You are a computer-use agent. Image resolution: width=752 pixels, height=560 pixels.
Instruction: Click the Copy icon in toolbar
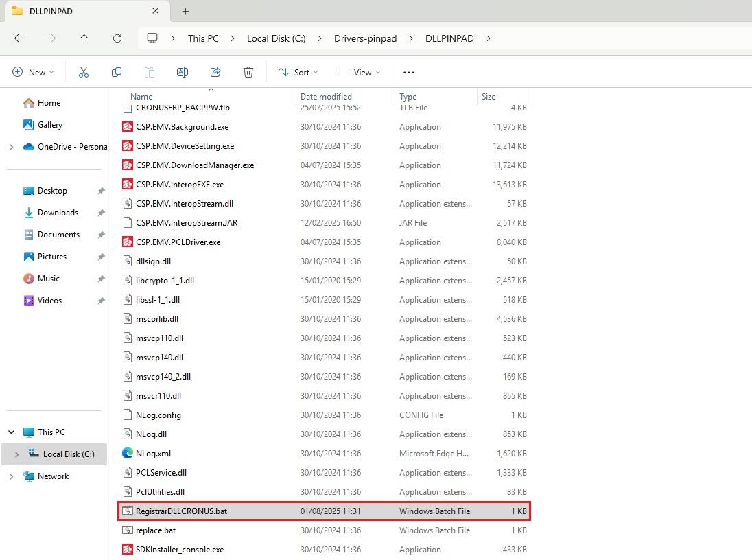[x=117, y=72]
